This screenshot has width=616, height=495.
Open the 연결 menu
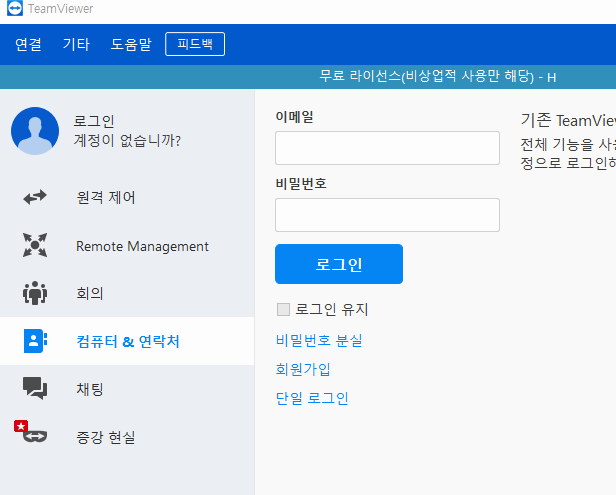click(x=28, y=44)
